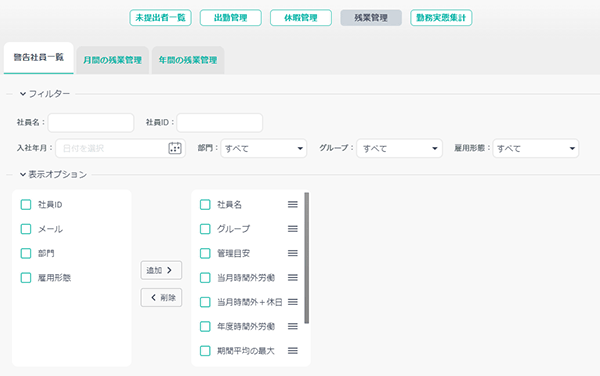The width and height of the screenshot is (600, 376).
Task: Click the 社員ID filter input field
Action: 220,123
